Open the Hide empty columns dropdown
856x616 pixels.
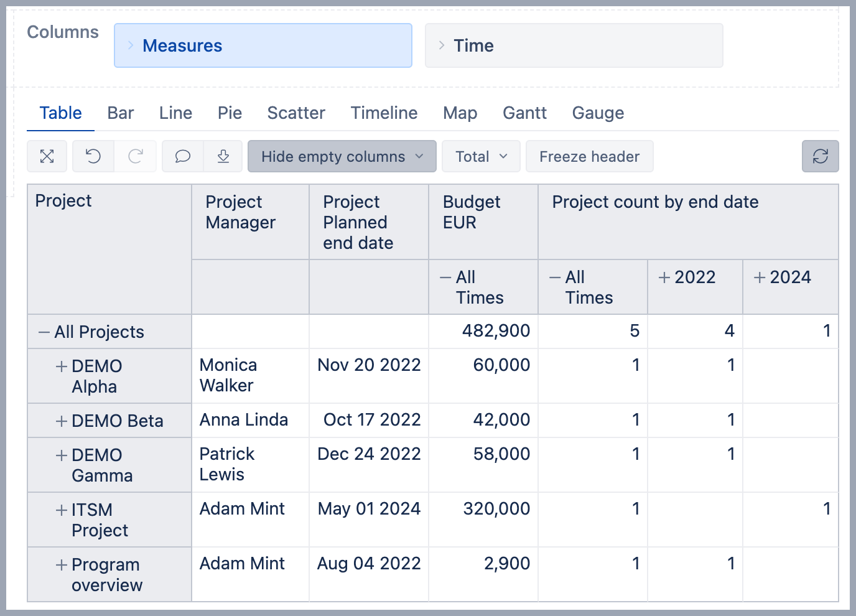pyautogui.click(x=342, y=156)
